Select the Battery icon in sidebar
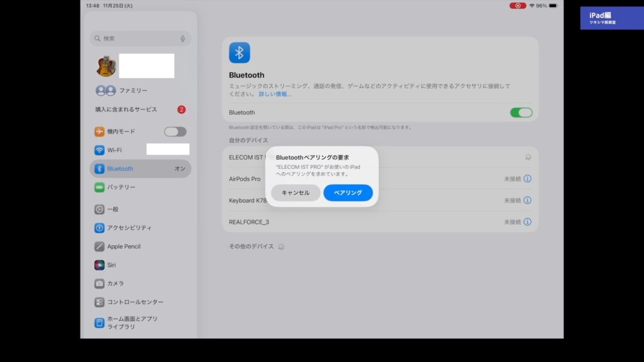 point(99,187)
